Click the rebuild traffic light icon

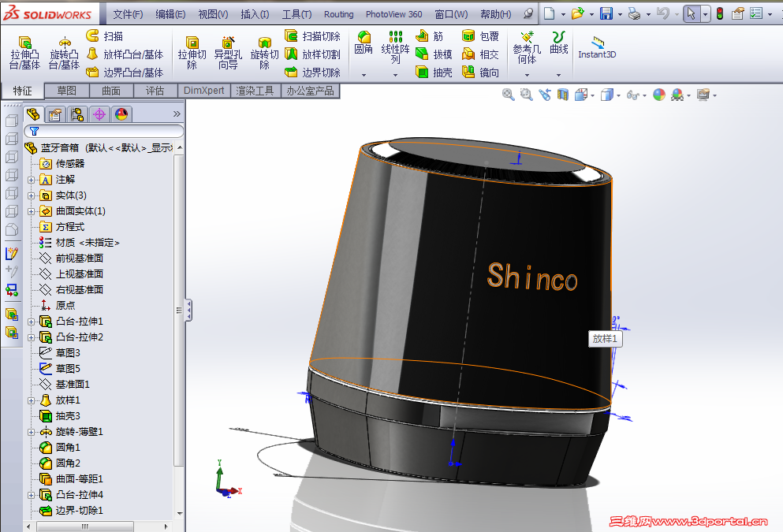tap(720, 13)
